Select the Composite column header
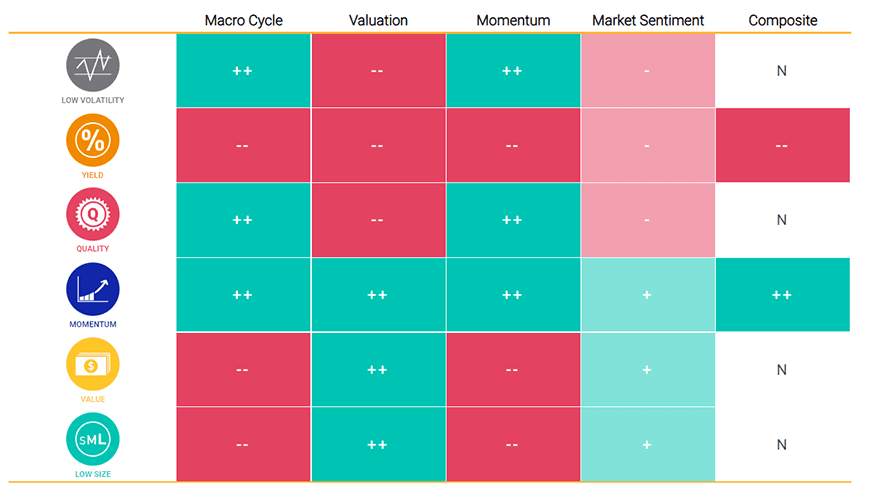870x500 pixels. pos(782,20)
